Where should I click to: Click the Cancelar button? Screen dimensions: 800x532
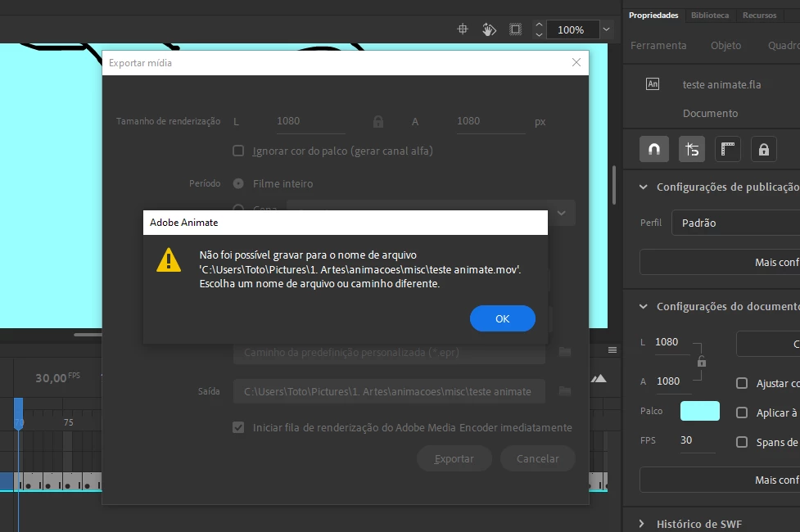[538, 458]
